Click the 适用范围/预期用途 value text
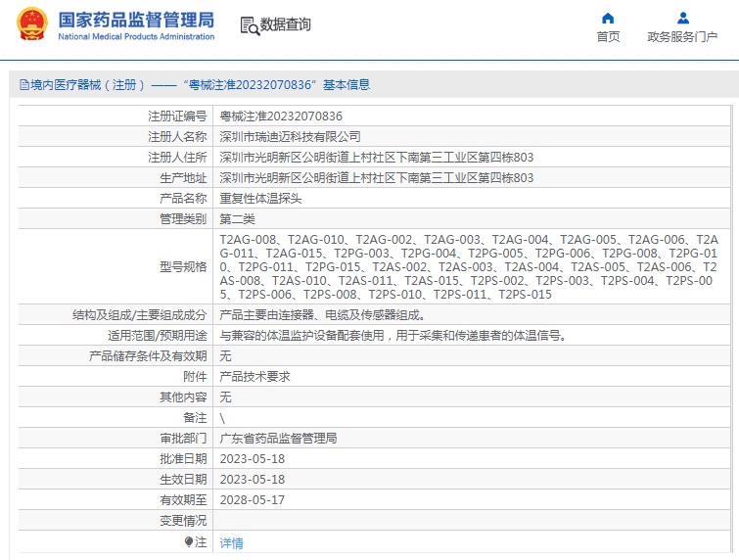This screenshot has height=560, width=739. [393, 336]
